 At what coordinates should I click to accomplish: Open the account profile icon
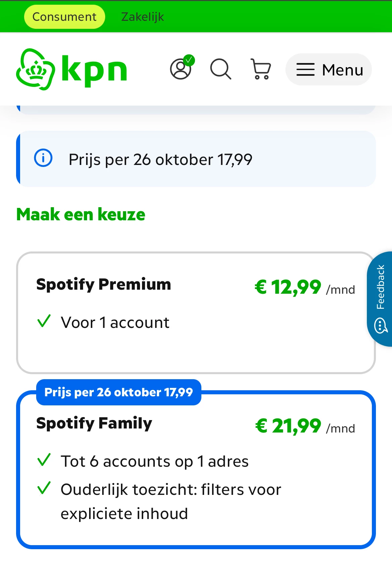point(181,69)
